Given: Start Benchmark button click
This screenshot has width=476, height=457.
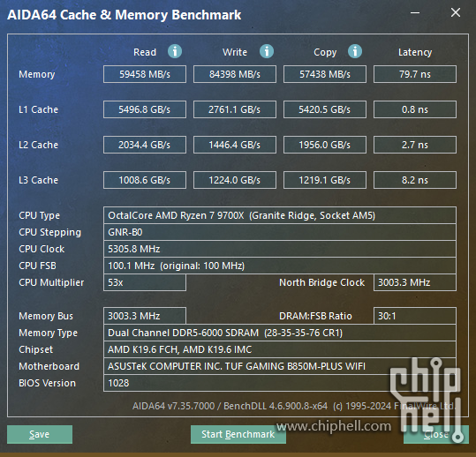Looking at the screenshot, I should point(238,434).
